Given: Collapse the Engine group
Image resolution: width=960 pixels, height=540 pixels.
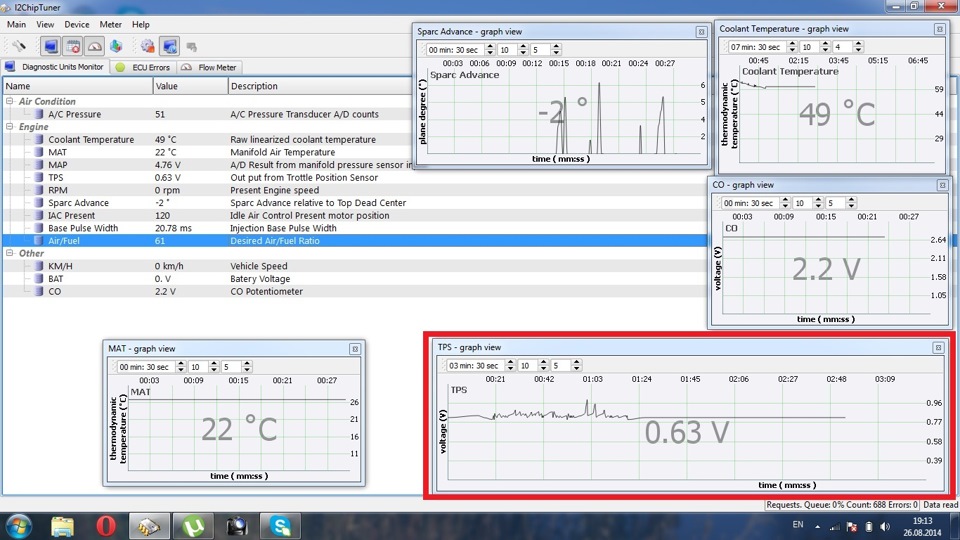Looking at the screenshot, I should click(x=10, y=126).
